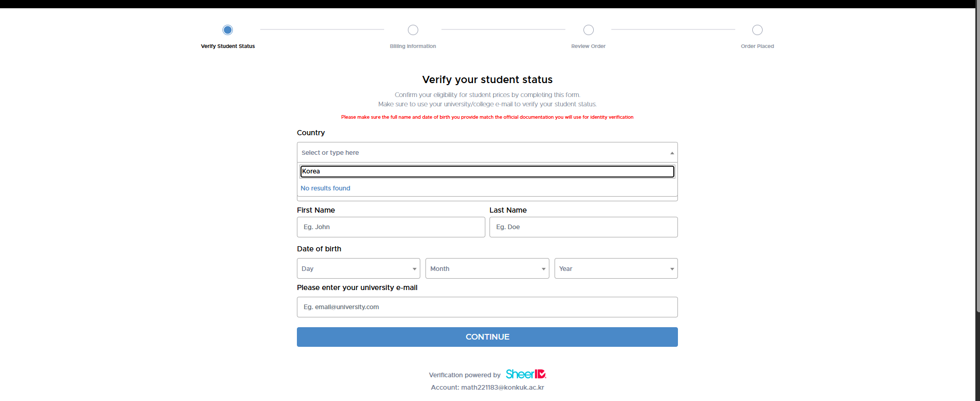Image resolution: width=980 pixels, height=401 pixels.
Task: Collapse the Country dropdown using its arrow
Action: (672, 153)
